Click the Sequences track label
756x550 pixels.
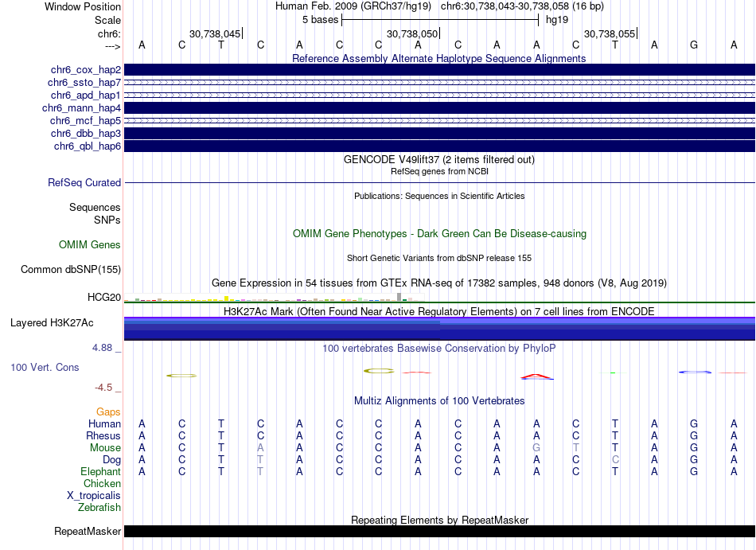(x=95, y=207)
